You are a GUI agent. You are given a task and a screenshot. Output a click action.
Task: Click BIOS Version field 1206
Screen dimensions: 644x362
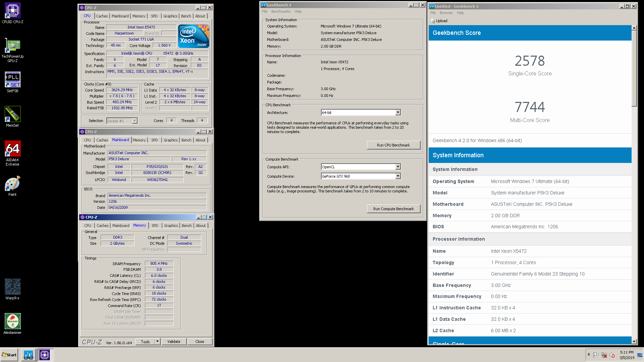(157, 201)
